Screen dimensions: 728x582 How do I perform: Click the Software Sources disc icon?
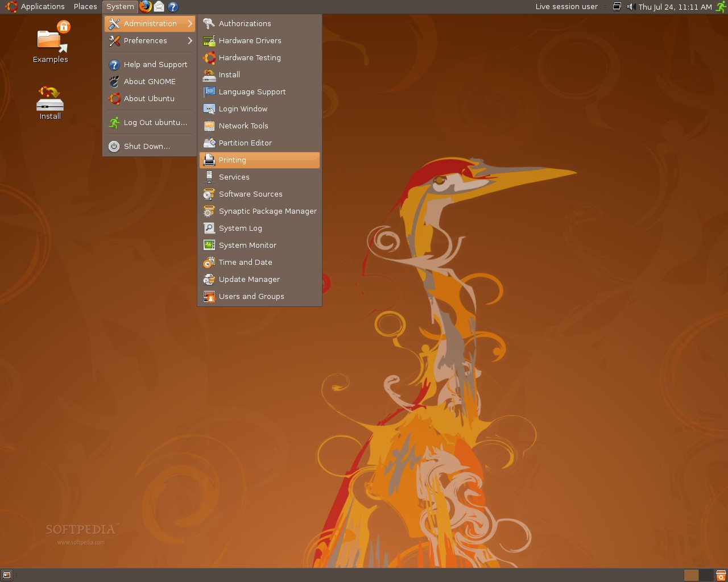click(209, 194)
